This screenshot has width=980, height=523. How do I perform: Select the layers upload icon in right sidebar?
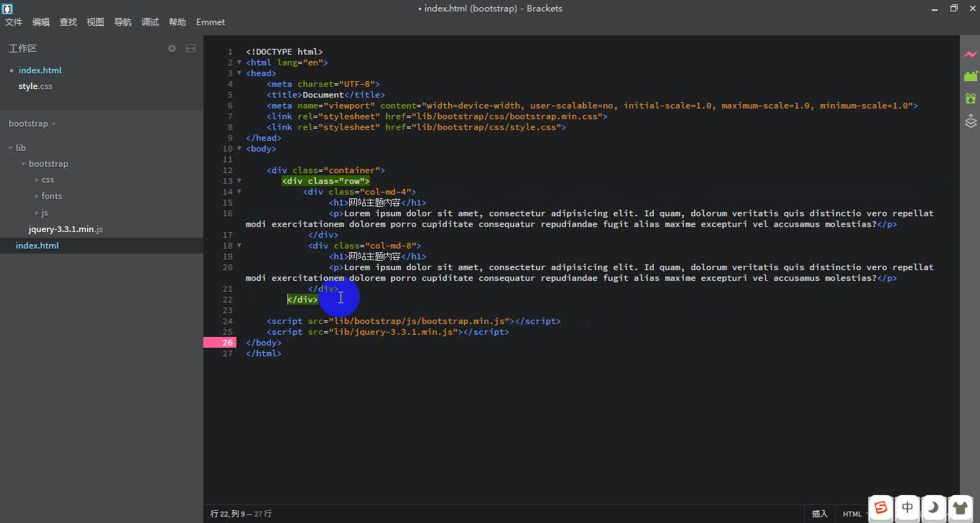(x=971, y=121)
